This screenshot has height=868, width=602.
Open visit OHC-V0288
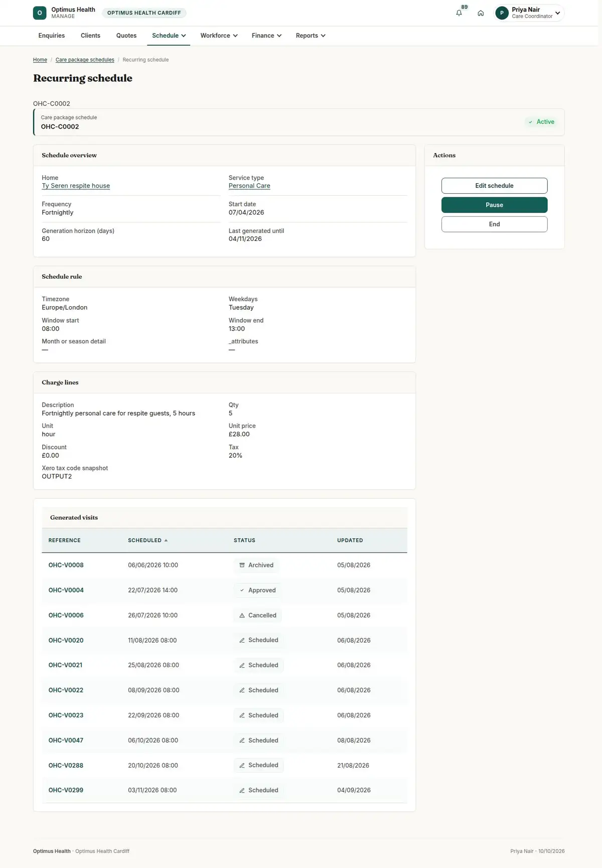66,766
